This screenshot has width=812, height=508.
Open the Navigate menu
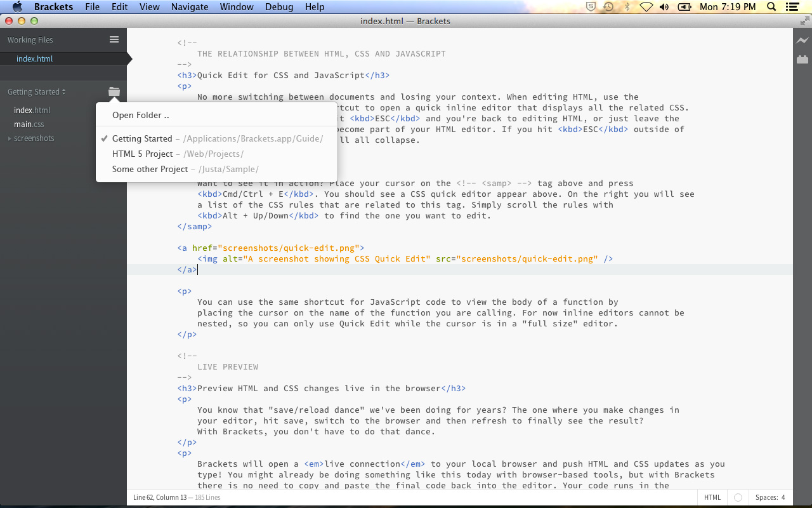point(190,7)
